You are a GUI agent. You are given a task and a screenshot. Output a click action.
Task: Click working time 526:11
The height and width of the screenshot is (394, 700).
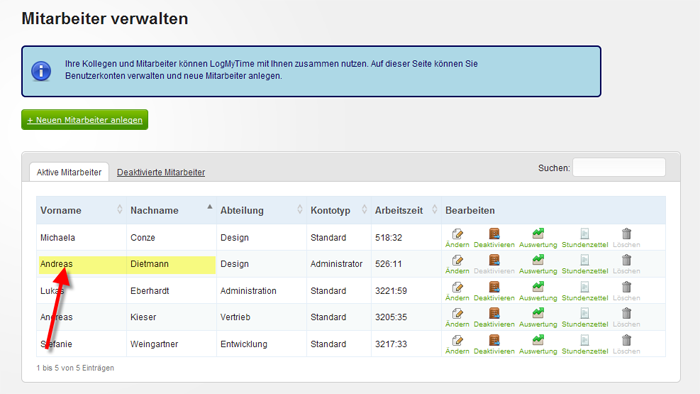point(388,264)
